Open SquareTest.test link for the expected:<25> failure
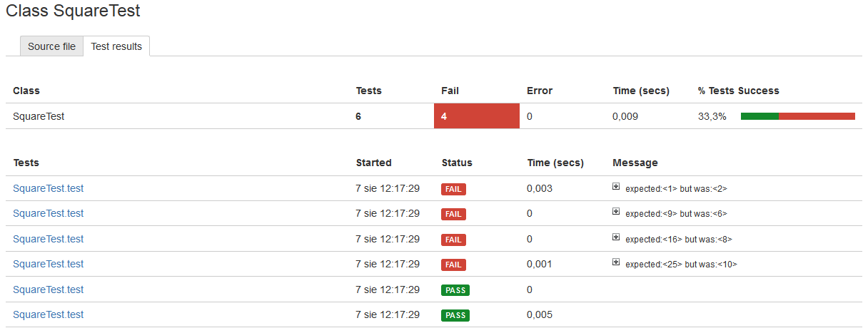The image size is (868, 333). tap(48, 264)
